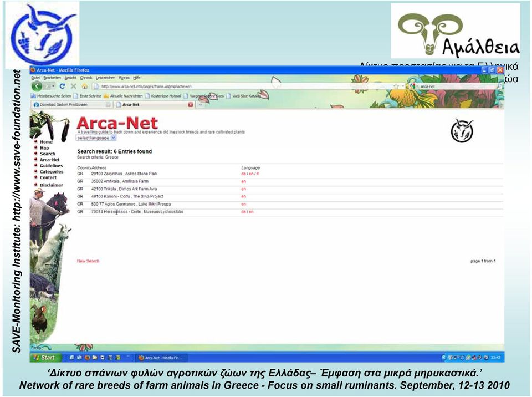Open the history dropdown next to forward button
Viewport: 532px width, 397px height.
[54, 86]
